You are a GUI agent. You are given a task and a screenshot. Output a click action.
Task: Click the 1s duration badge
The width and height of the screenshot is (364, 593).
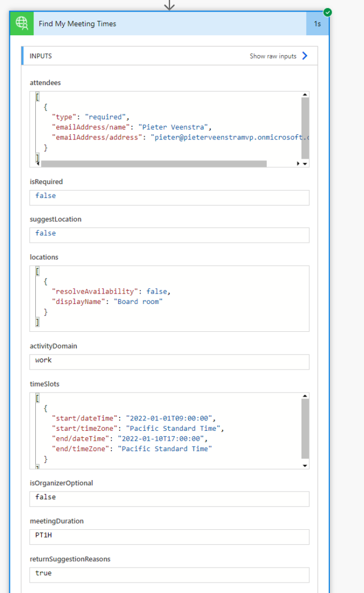click(317, 23)
